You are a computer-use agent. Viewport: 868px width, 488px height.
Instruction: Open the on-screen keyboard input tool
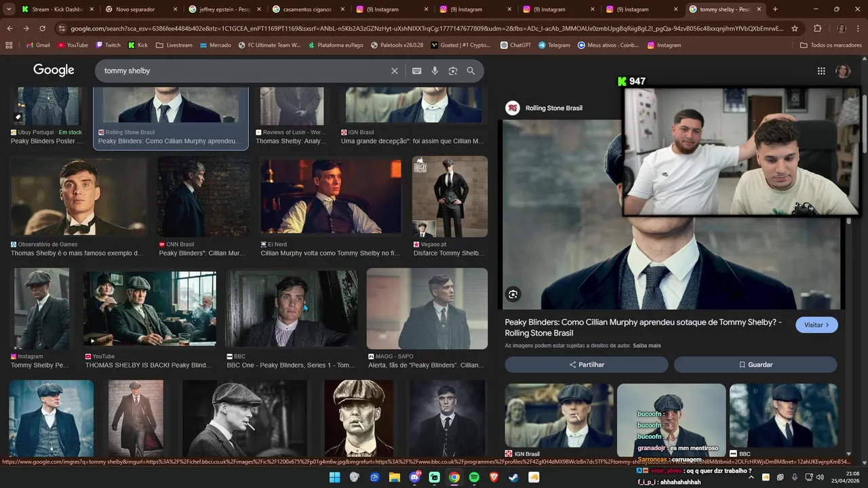pos(416,70)
